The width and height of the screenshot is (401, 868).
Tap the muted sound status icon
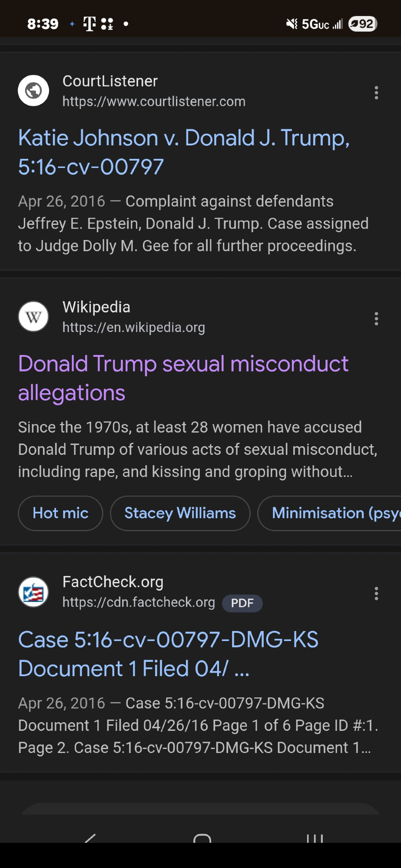pos(292,24)
